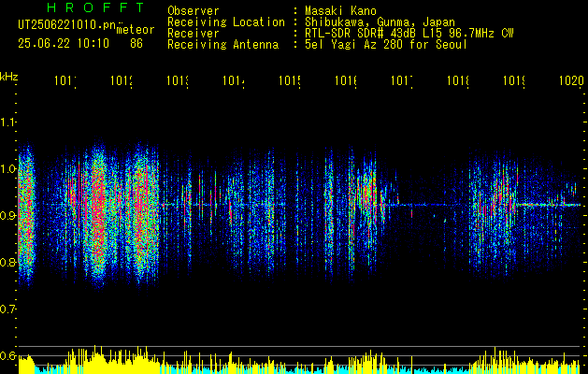Click the count value 86
Screen dimensions: 588x374
click(x=136, y=44)
